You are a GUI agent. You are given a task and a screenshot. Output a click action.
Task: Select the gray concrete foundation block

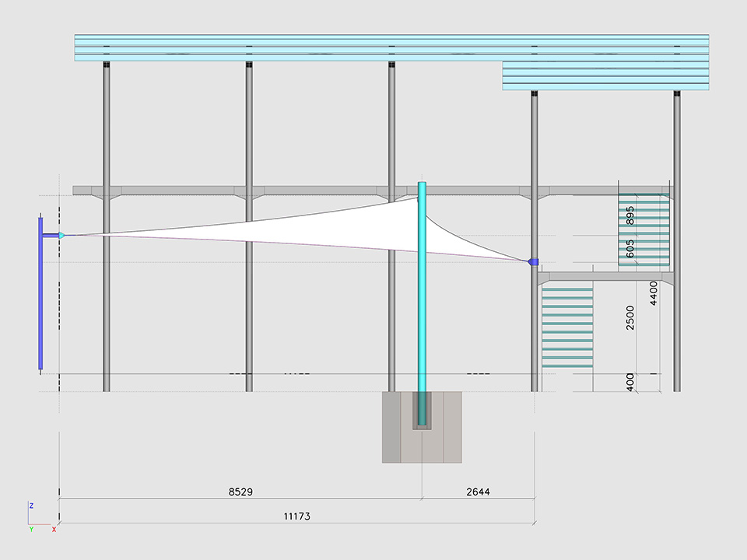coord(397,428)
